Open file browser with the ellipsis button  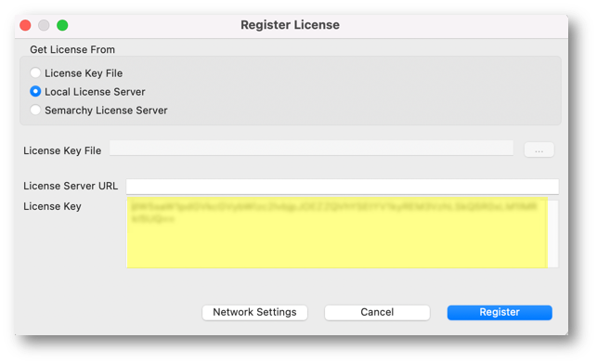pyautogui.click(x=539, y=150)
